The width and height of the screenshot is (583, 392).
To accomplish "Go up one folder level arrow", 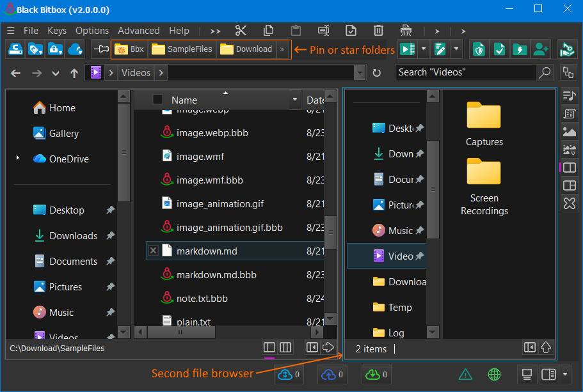I will [x=74, y=73].
